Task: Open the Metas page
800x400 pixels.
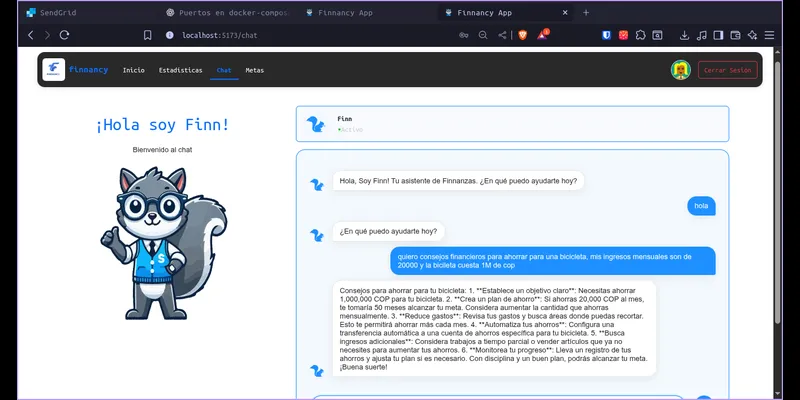Action: (255, 70)
